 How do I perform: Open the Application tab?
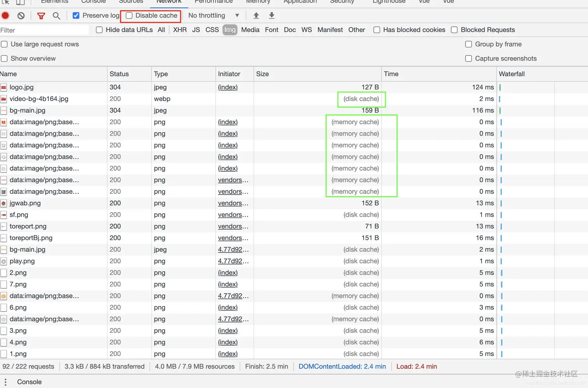pyautogui.click(x=300, y=2)
